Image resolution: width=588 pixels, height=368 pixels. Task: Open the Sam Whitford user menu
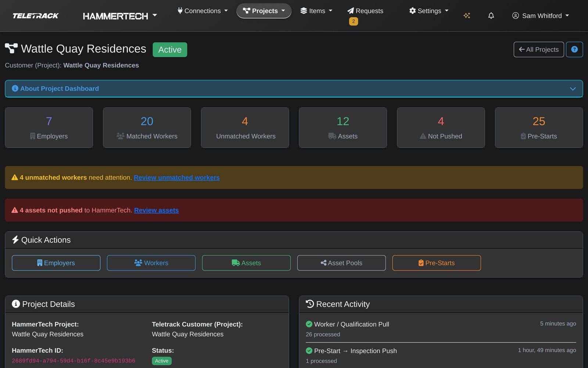coord(541,16)
